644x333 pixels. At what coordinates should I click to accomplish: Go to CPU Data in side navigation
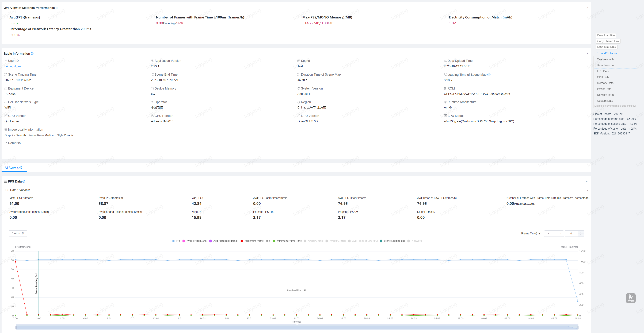tap(603, 77)
